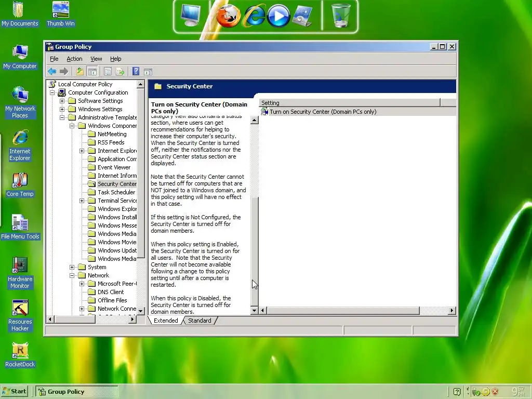Open the blueprint tools dock icon

tap(303, 16)
